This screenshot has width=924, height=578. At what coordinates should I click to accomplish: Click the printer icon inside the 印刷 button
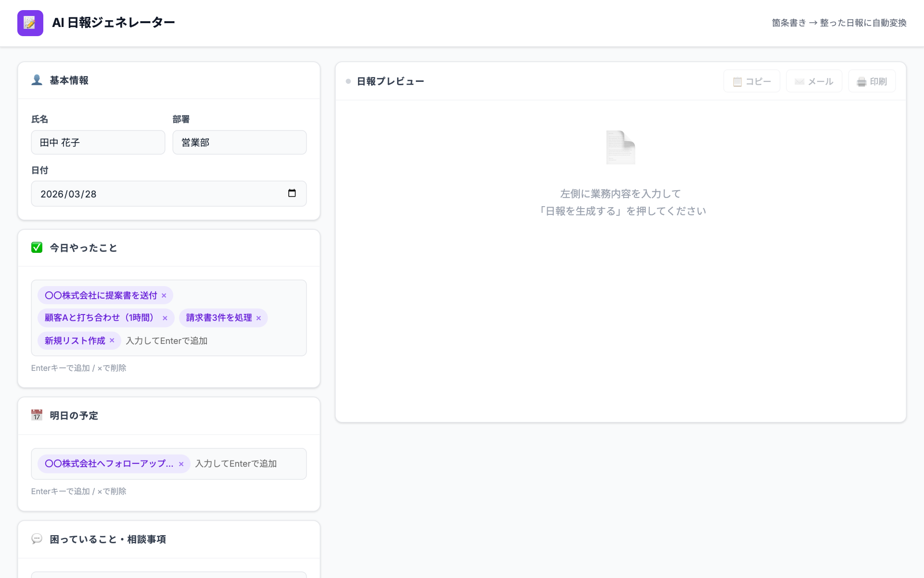860,81
